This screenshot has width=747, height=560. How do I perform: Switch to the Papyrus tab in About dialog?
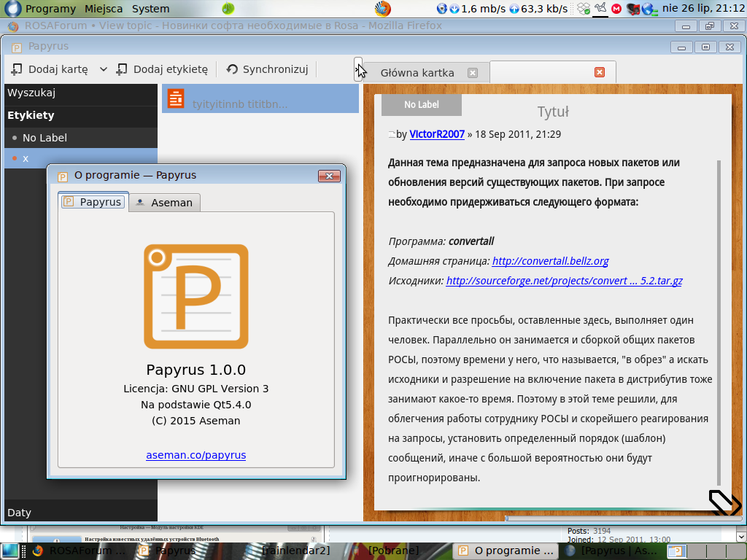pyautogui.click(x=93, y=202)
